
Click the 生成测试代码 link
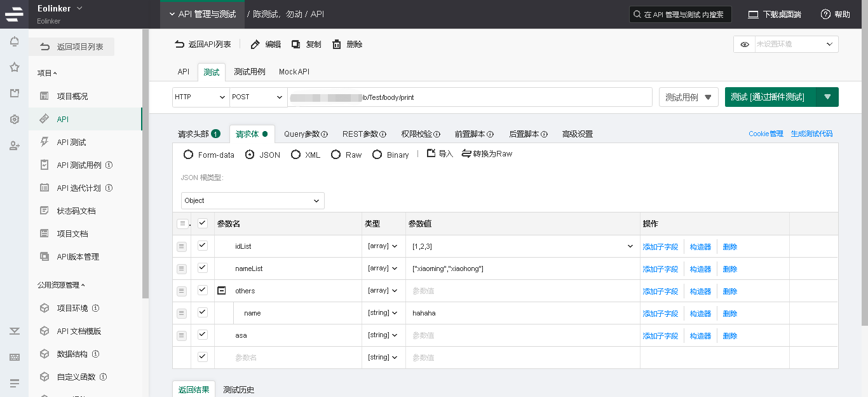(x=811, y=134)
